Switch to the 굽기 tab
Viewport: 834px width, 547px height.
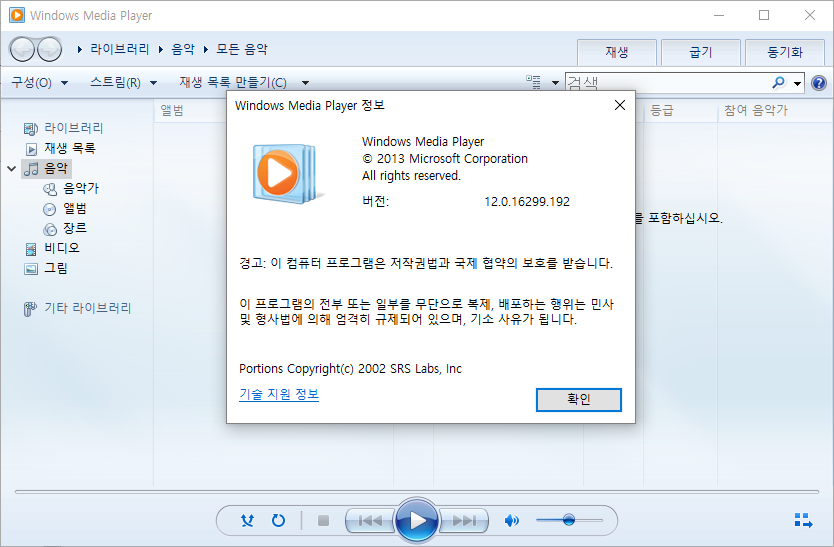(701, 52)
